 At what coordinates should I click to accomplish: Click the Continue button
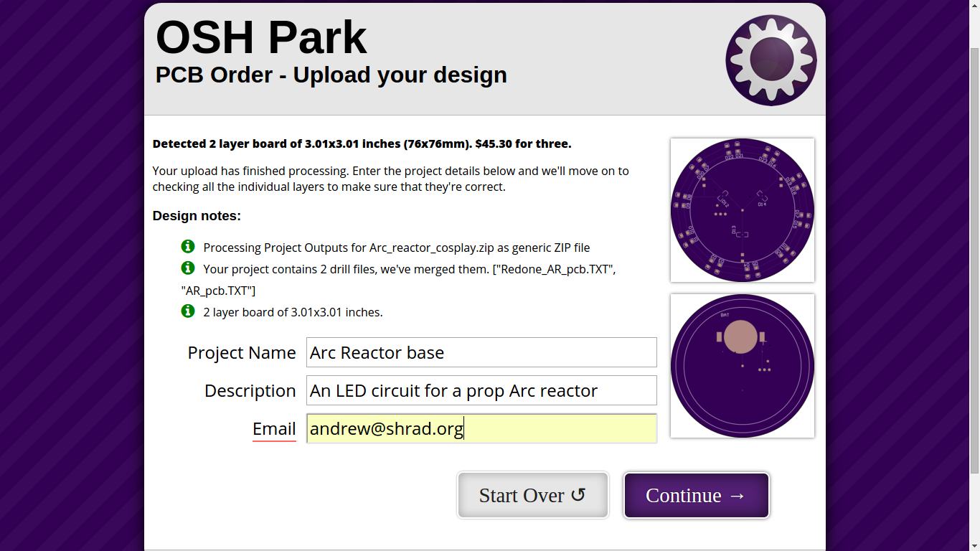697,495
